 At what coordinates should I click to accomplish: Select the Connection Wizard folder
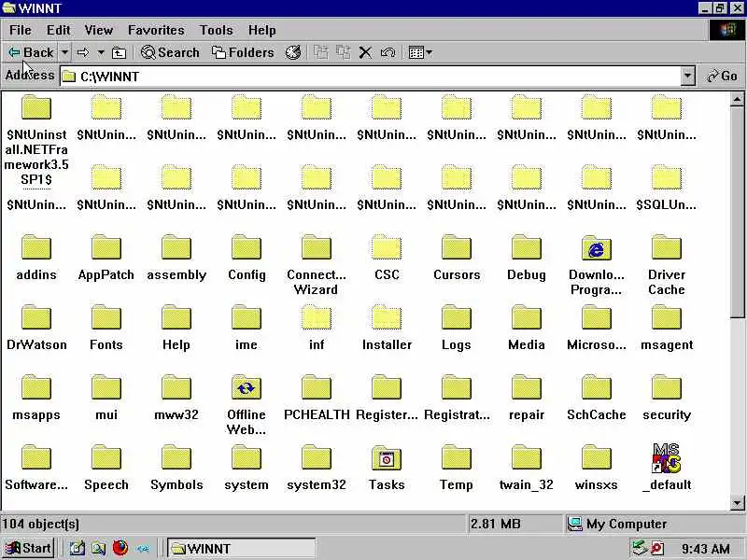(x=317, y=265)
